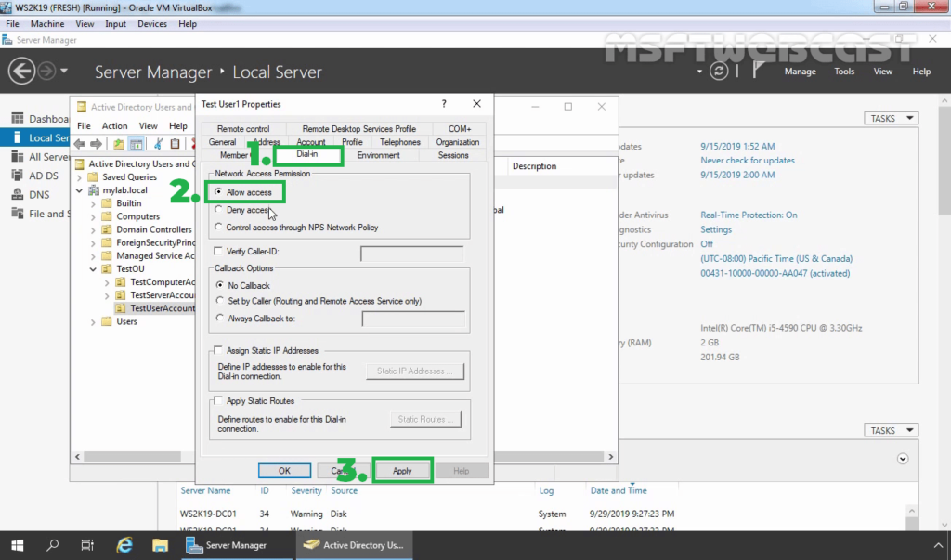951x560 pixels.
Task: Click the DNS sidebar icon
Action: tap(18, 195)
